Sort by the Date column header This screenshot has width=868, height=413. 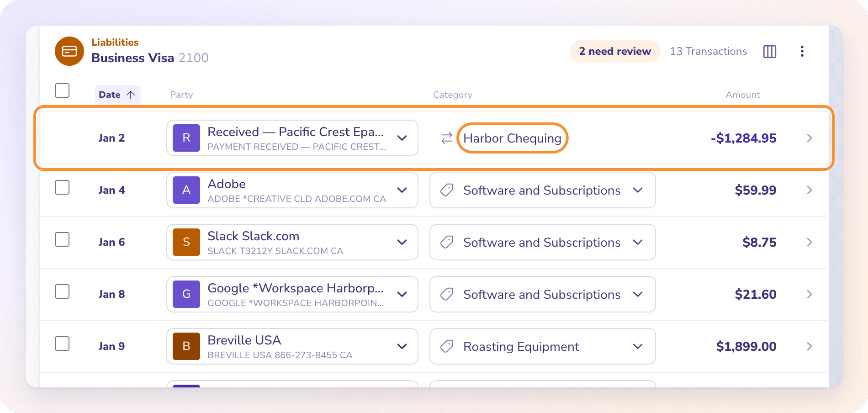point(117,95)
